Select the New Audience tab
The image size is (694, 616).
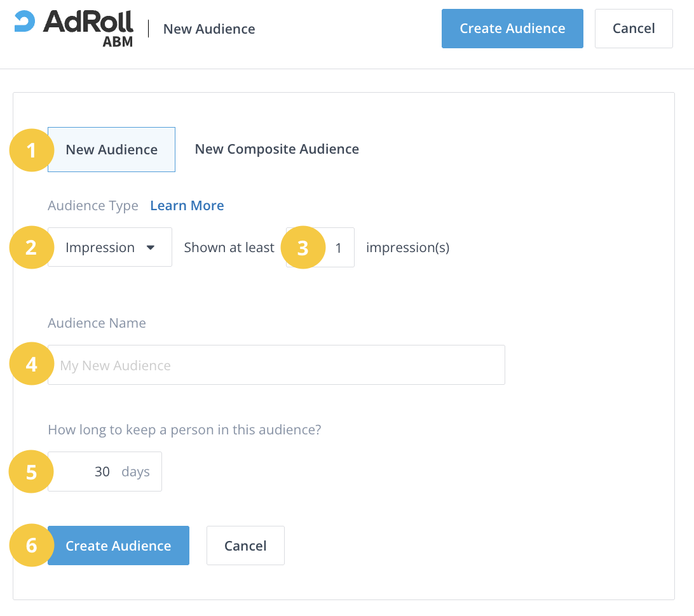pyautogui.click(x=112, y=150)
